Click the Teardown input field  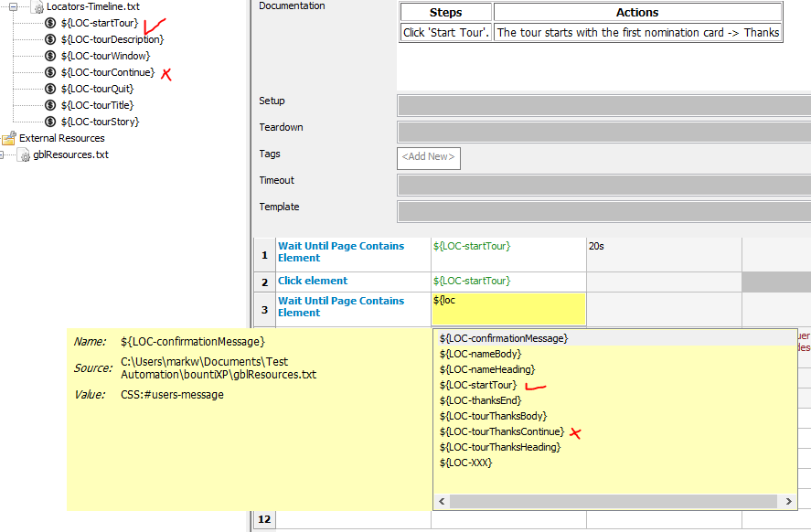(604, 132)
